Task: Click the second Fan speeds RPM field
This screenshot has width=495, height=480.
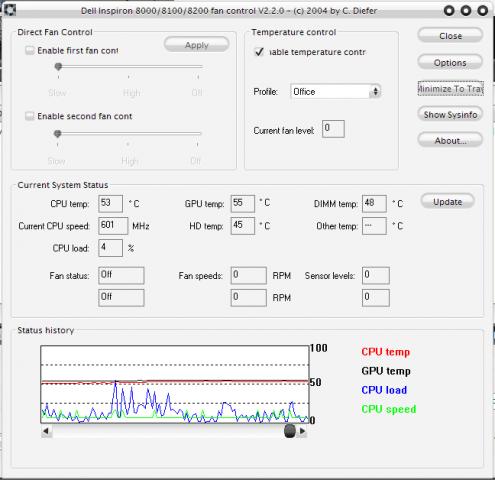Action: pos(249,298)
